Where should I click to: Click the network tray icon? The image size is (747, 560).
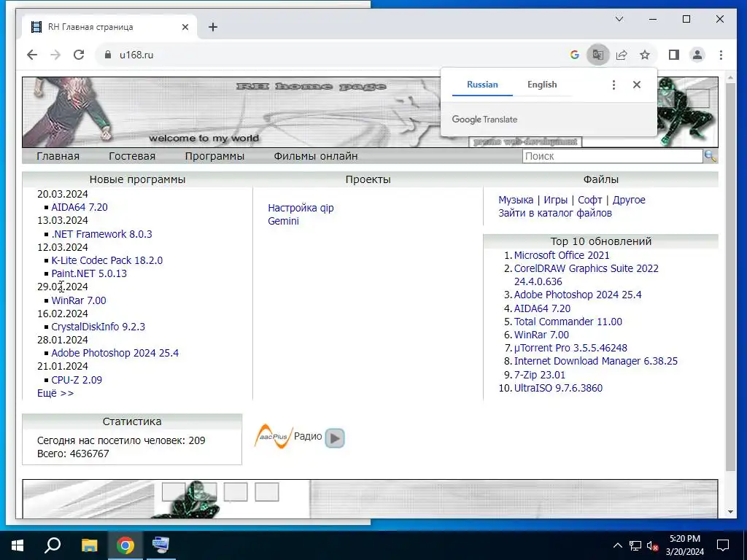(635, 545)
